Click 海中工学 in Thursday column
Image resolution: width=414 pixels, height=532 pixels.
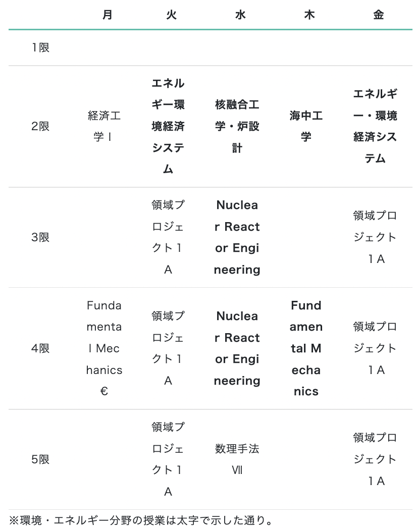coord(306,126)
